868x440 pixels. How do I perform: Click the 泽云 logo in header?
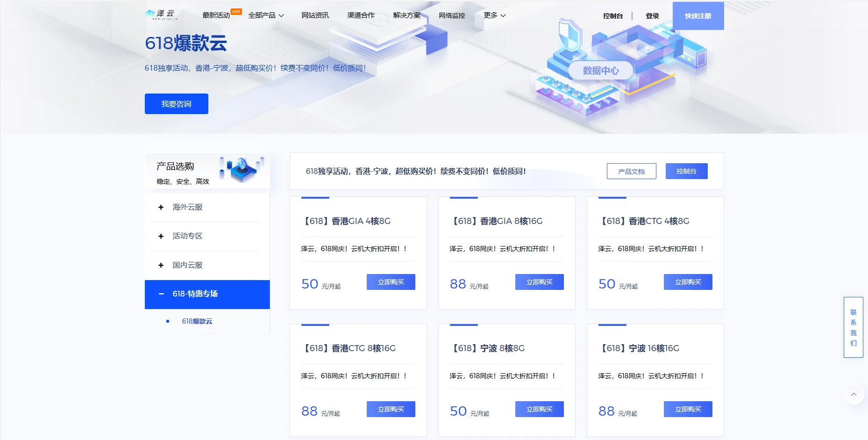pos(162,14)
